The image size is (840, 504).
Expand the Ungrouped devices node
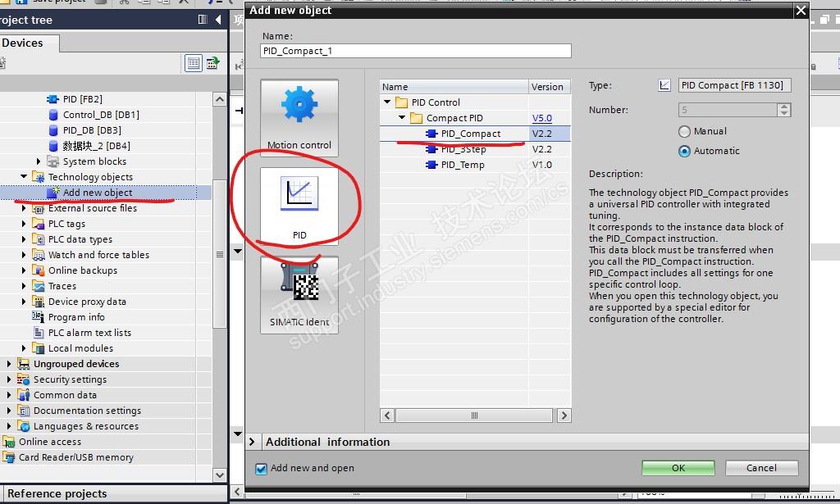[8, 364]
